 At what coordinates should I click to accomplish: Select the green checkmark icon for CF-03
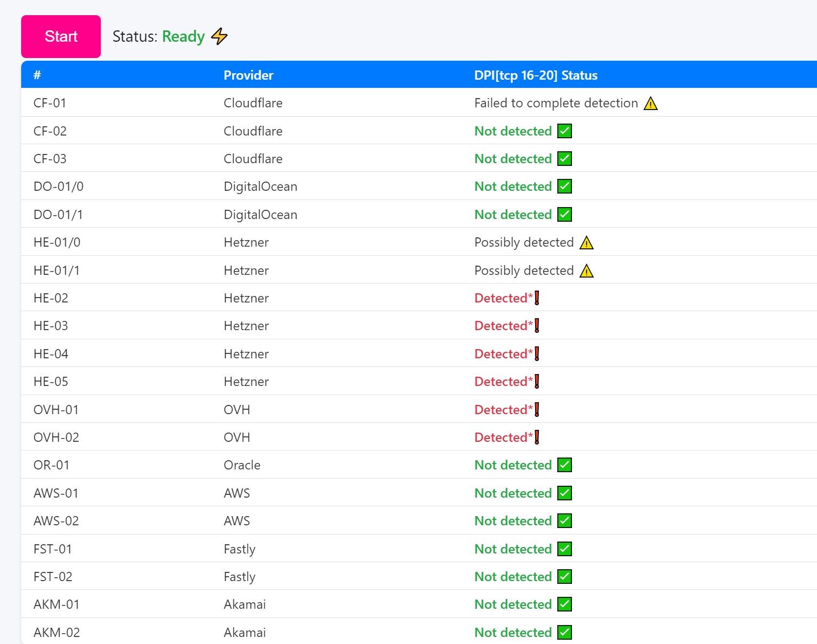[565, 159]
